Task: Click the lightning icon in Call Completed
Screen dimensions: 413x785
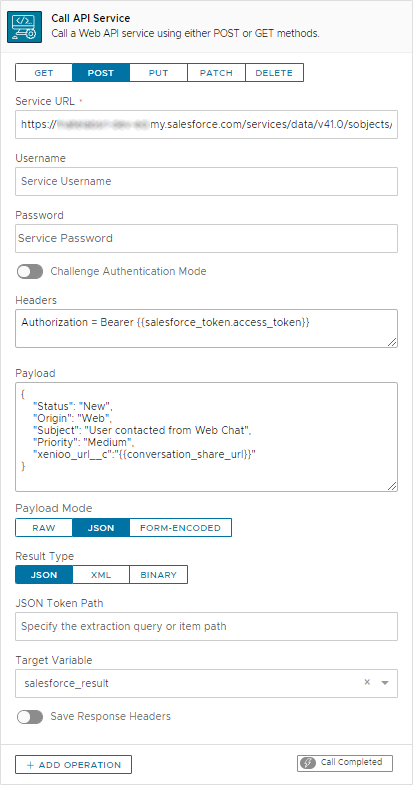Action: coord(310,763)
